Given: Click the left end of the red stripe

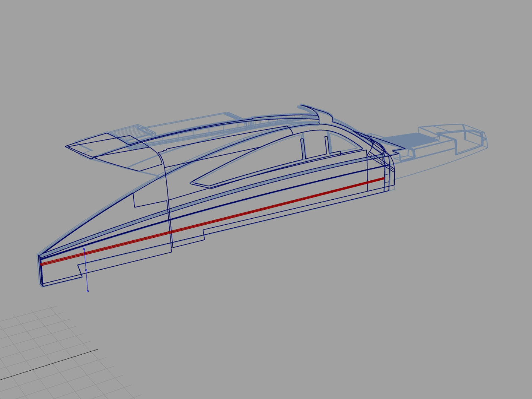Looking at the screenshot, I should [x=42, y=264].
